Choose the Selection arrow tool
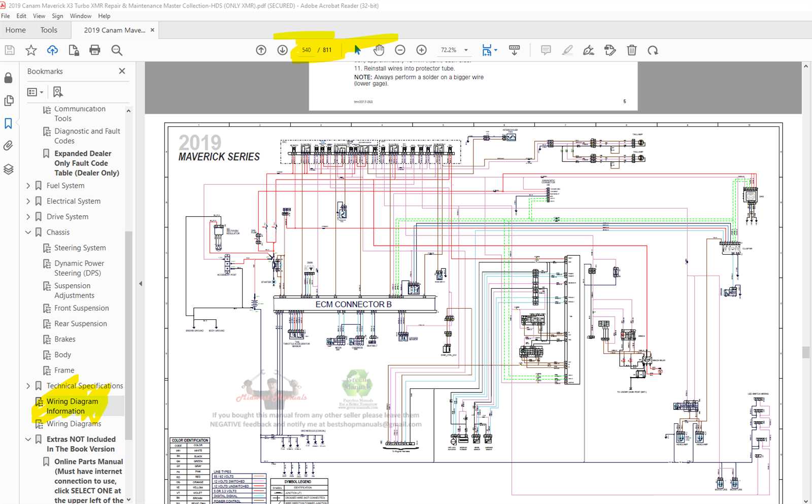Image resolution: width=812 pixels, height=504 pixels. tap(357, 50)
